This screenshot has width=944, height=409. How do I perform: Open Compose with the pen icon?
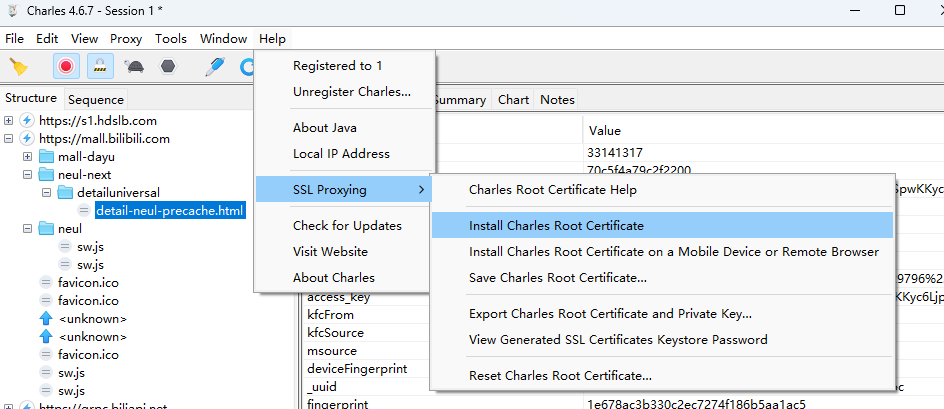click(x=214, y=66)
